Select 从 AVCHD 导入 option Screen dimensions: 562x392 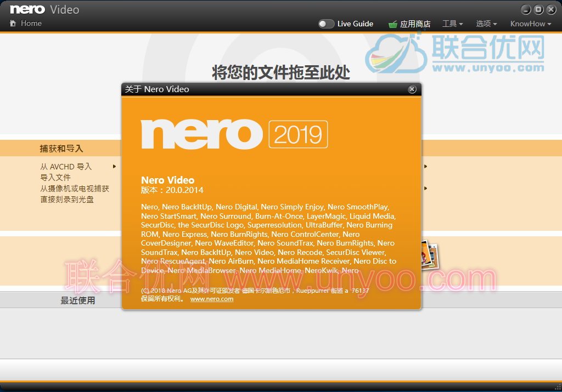(x=66, y=167)
